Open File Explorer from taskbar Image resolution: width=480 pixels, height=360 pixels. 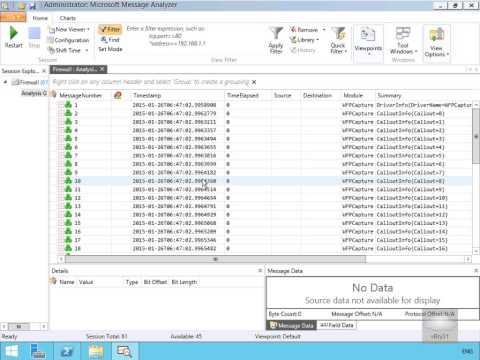tap(95, 352)
